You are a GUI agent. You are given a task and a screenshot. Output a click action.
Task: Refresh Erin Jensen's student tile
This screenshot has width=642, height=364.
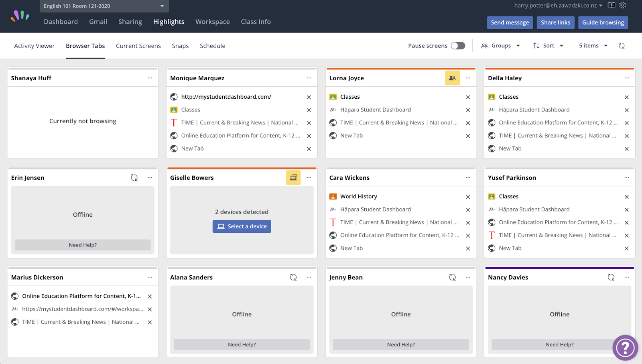(134, 178)
